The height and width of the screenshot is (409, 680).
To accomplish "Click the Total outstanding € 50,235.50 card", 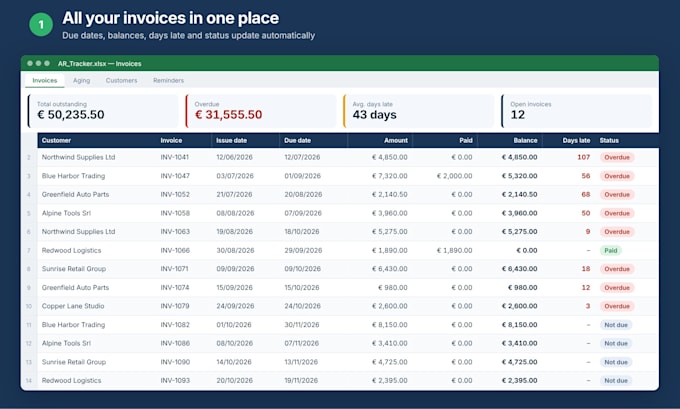I will point(103,111).
